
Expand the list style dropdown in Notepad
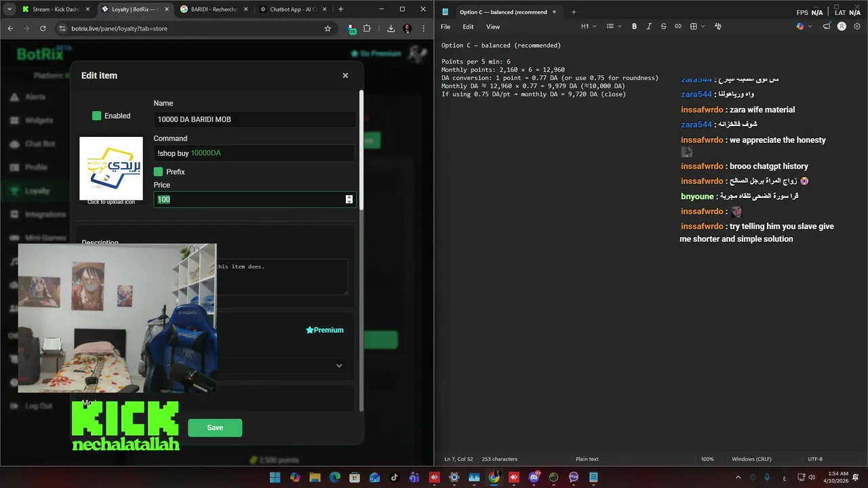point(614,26)
